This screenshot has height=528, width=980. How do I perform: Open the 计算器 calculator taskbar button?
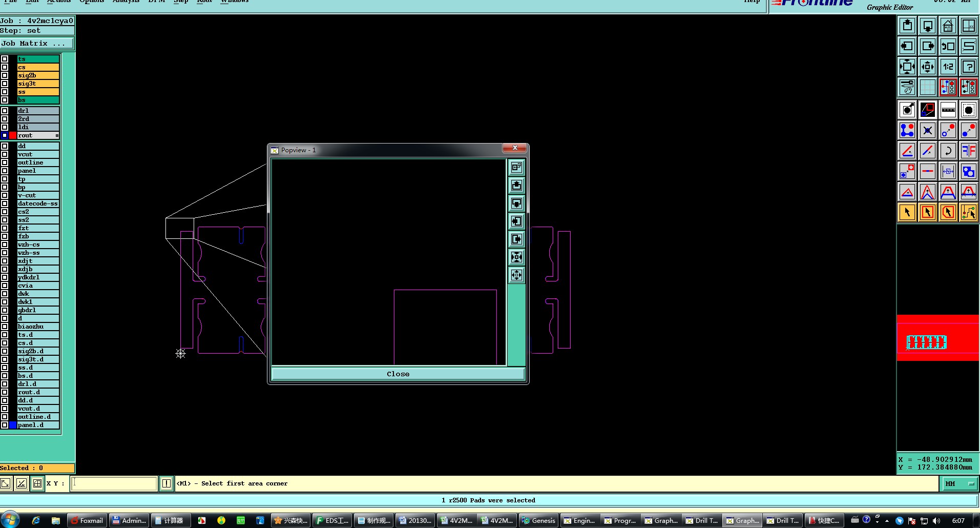171,520
